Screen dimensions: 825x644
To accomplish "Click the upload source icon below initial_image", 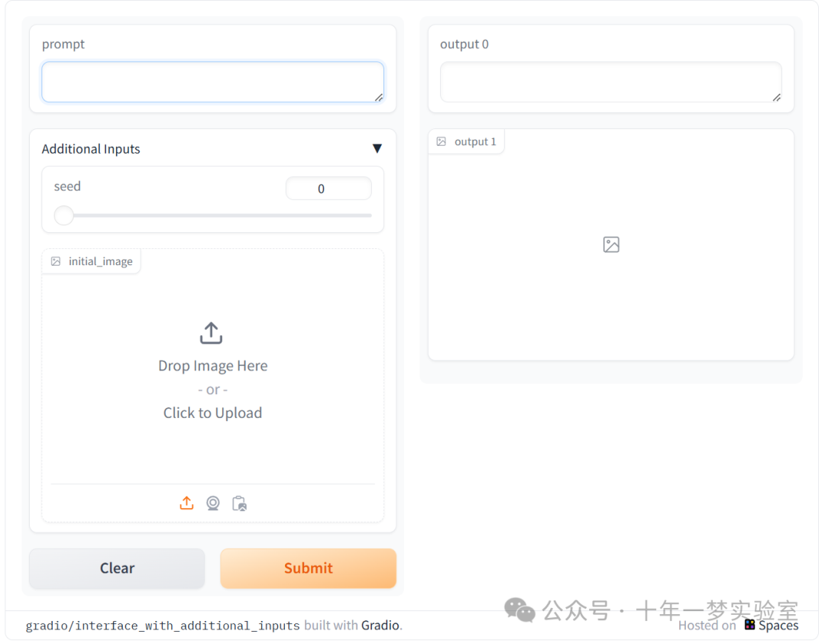I will tap(187, 503).
